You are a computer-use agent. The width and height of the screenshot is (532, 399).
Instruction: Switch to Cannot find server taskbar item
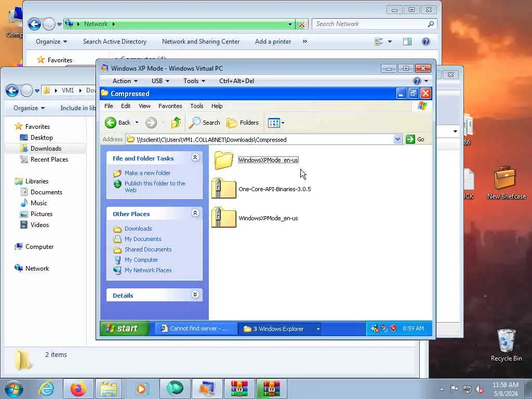(195, 328)
